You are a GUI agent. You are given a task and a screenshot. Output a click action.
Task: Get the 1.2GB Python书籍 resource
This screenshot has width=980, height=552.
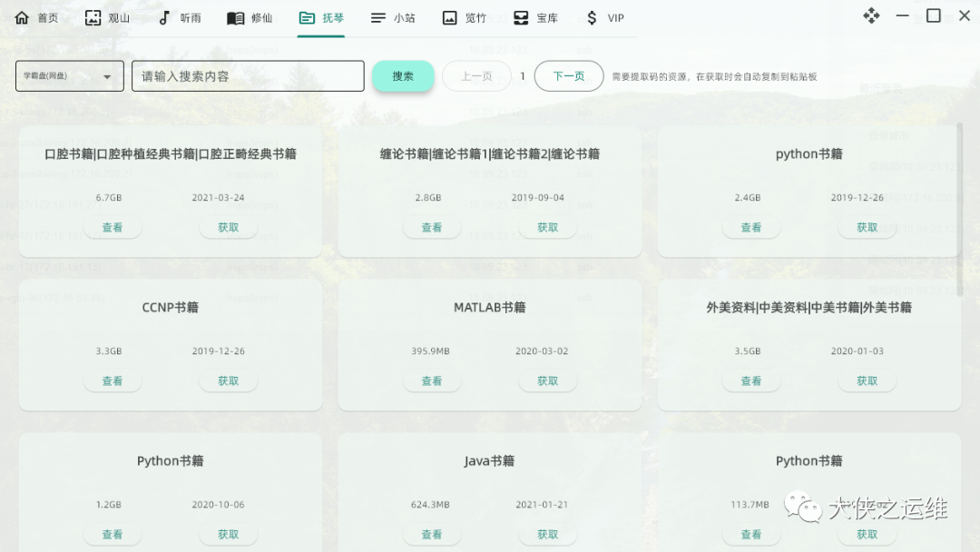[228, 535]
